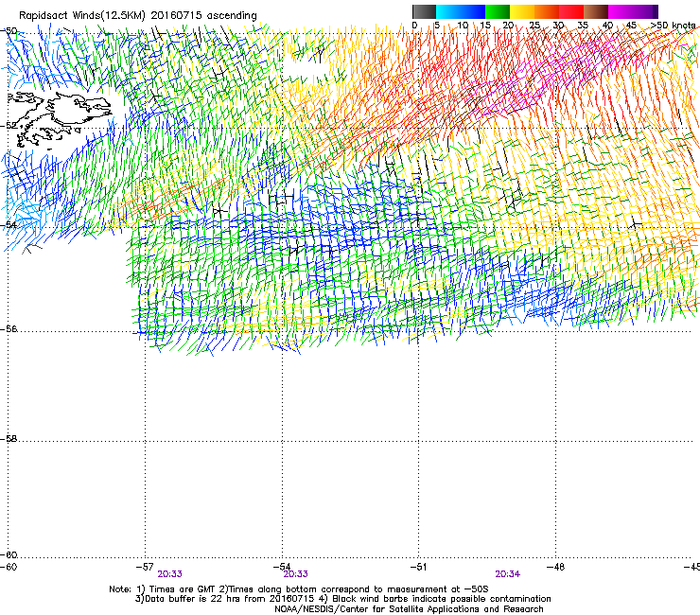Screen dimensions: 700x615
Task: Click the latitude label "-56"
Action: pos(9,329)
